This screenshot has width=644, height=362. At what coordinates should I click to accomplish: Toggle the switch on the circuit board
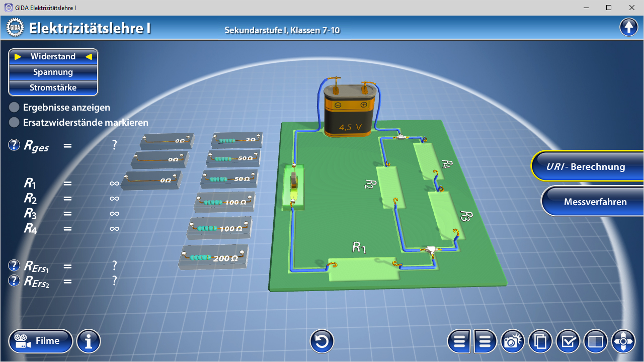tap(293, 185)
